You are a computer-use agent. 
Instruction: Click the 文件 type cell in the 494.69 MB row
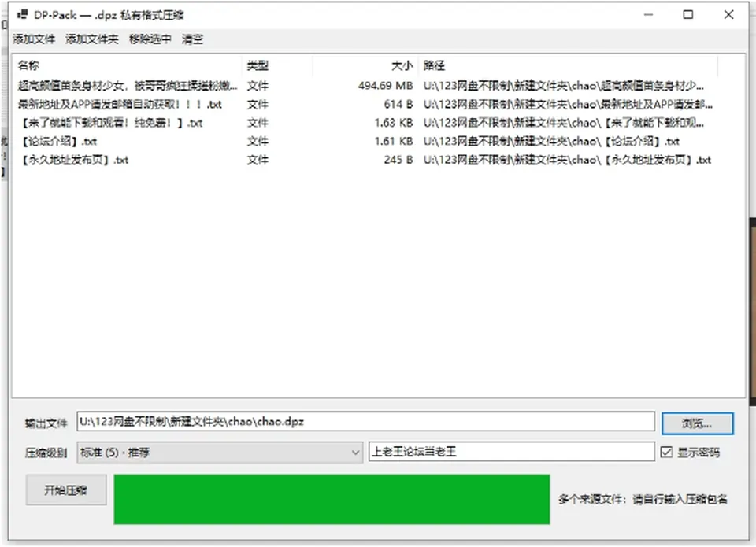coord(258,86)
